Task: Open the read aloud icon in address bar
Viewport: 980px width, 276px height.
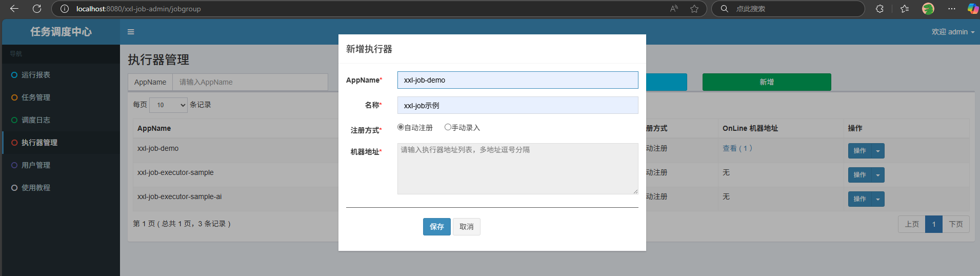Action: click(x=674, y=9)
